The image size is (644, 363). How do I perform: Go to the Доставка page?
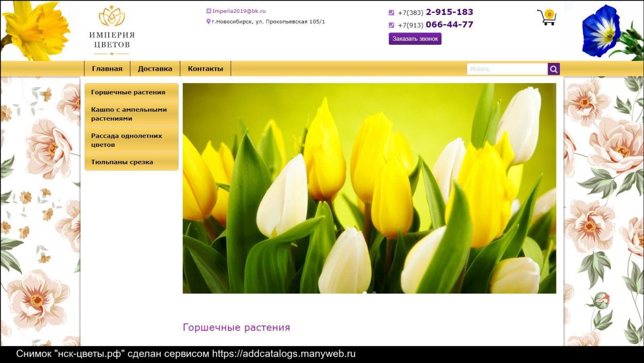pyautogui.click(x=155, y=69)
